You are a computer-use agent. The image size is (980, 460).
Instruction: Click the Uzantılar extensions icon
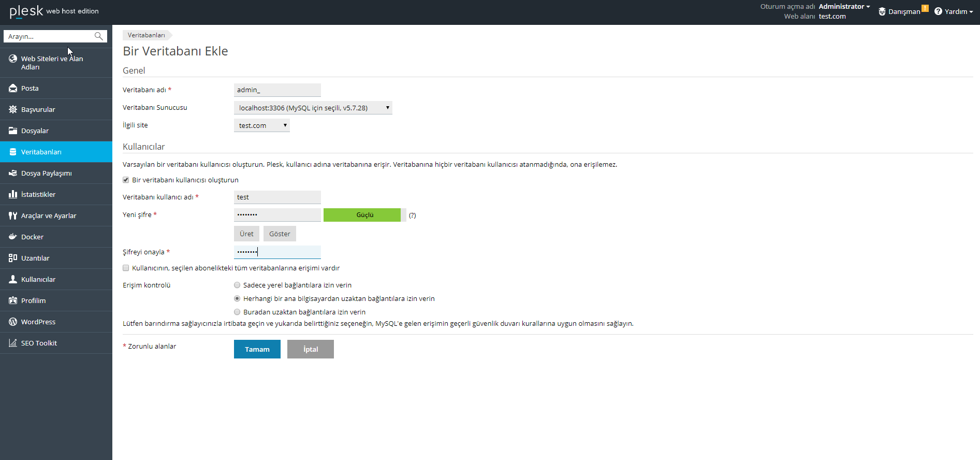click(13, 258)
